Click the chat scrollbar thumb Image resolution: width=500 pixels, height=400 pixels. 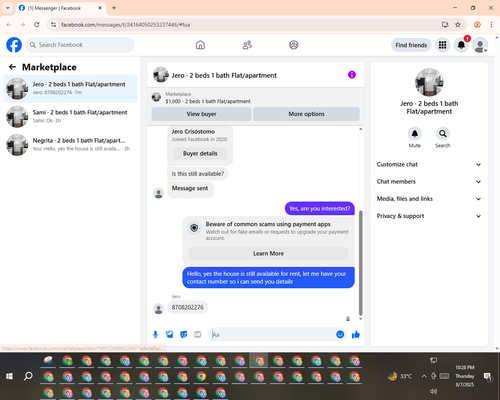[x=360, y=263]
